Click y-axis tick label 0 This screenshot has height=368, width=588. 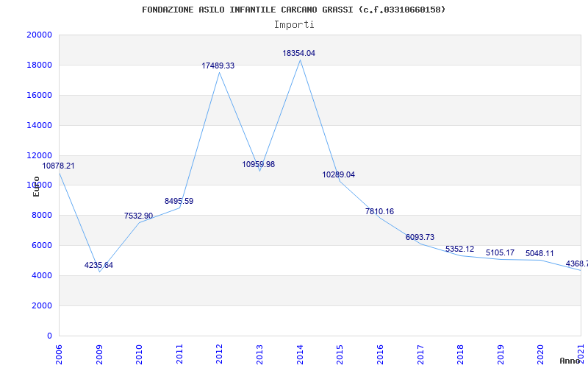(x=49, y=336)
